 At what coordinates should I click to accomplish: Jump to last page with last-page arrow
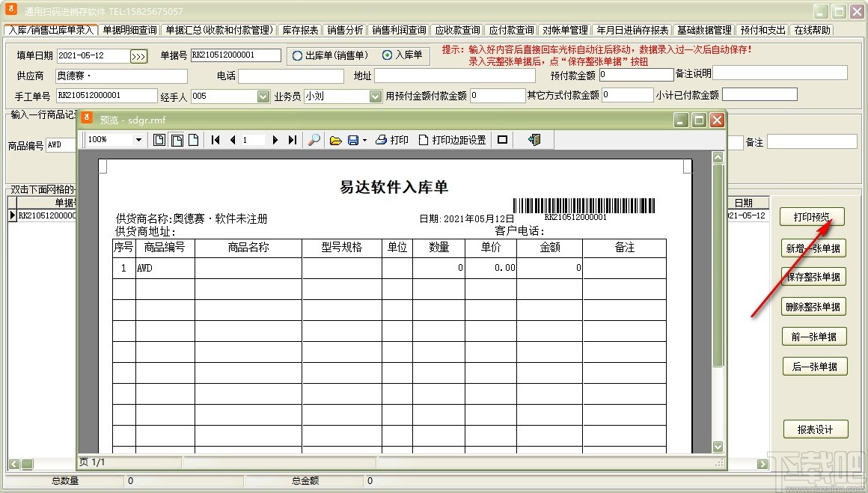[293, 140]
